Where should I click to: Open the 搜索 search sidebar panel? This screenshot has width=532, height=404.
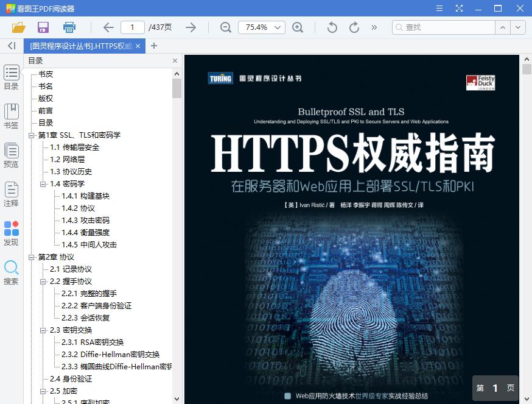click(11, 272)
